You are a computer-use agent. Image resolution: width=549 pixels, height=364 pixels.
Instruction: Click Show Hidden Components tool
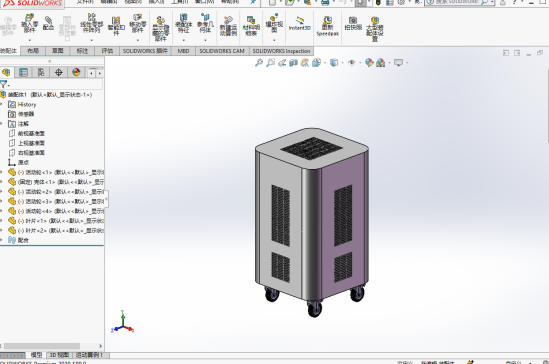(x=161, y=29)
